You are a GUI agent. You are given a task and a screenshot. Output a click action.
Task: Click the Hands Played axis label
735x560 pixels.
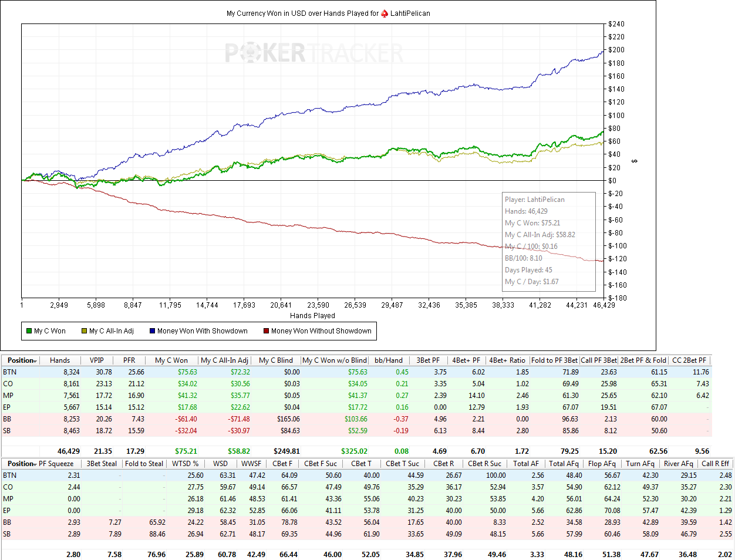pos(312,316)
